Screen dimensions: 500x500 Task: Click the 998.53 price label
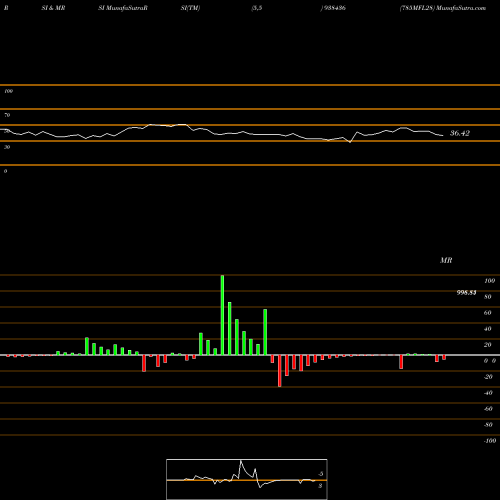coord(466,293)
